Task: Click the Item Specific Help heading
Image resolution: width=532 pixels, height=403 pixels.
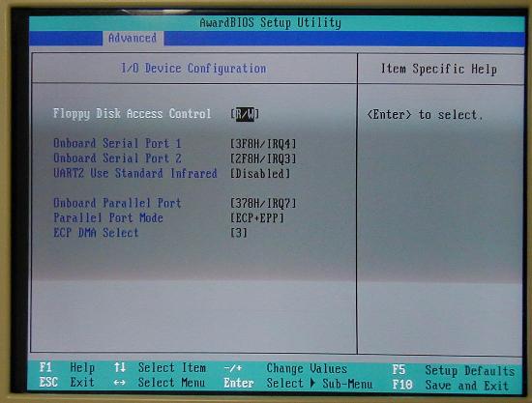Action: (x=439, y=70)
